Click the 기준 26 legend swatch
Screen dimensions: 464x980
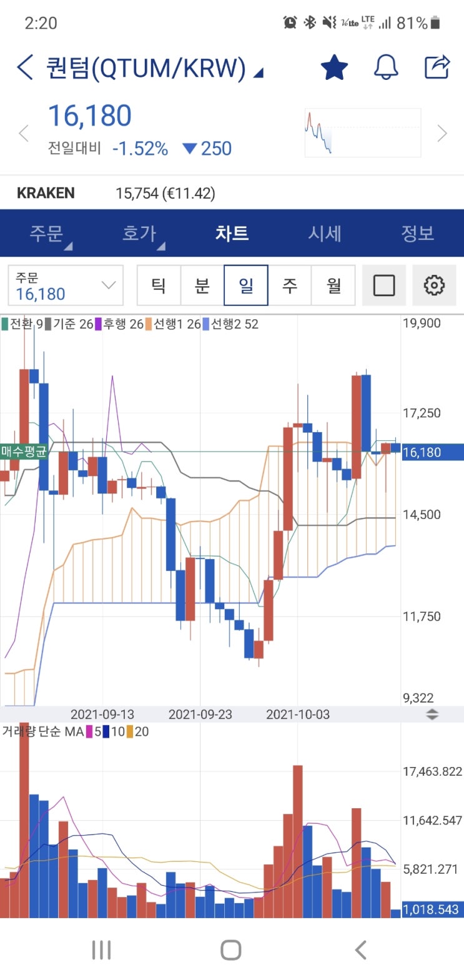(x=48, y=324)
